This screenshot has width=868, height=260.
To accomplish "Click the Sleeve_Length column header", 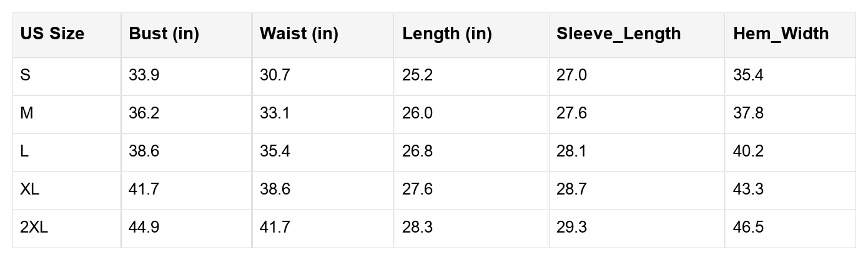I will (618, 34).
